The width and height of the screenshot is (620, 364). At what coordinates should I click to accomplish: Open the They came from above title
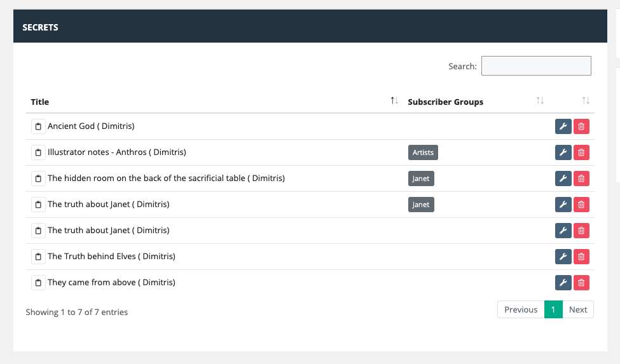(x=111, y=283)
